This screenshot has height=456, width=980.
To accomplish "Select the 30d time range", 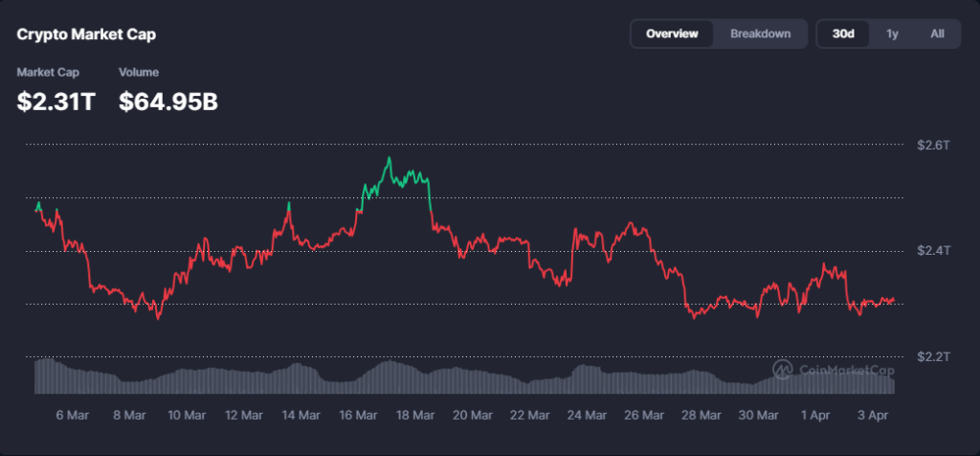I will pyautogui.click(x=843, y=34).
